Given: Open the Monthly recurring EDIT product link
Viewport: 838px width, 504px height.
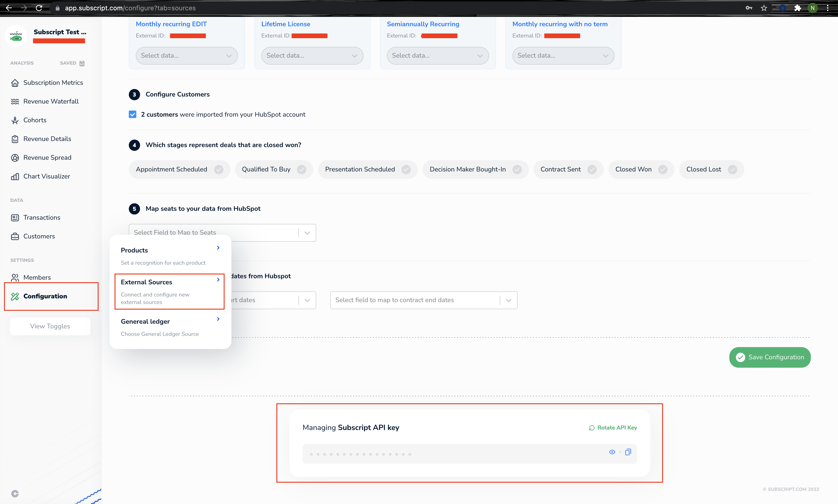Looking at the screenshot, I should tap(171, 24).
